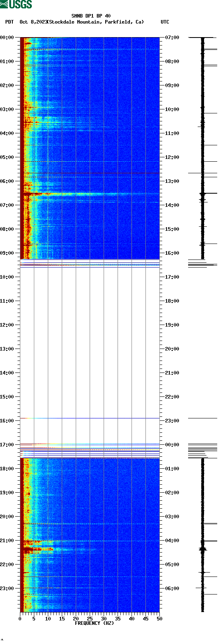Click the 20:00 PDT time label

(x=7, y=517)
